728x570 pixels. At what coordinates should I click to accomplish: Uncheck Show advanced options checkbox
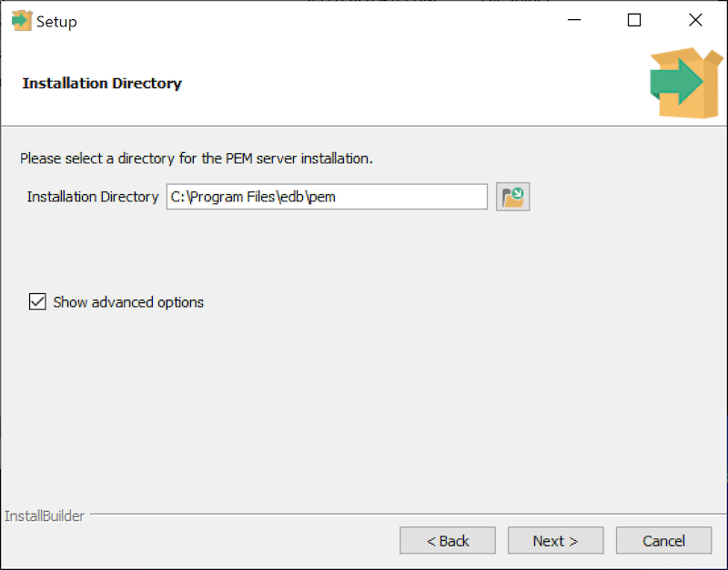[x=37, y=302]
